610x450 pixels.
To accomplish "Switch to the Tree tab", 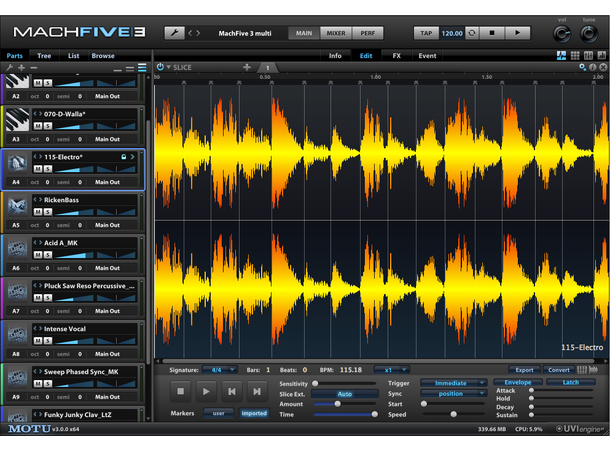I will pyautogui.click(x=44, y=56).
